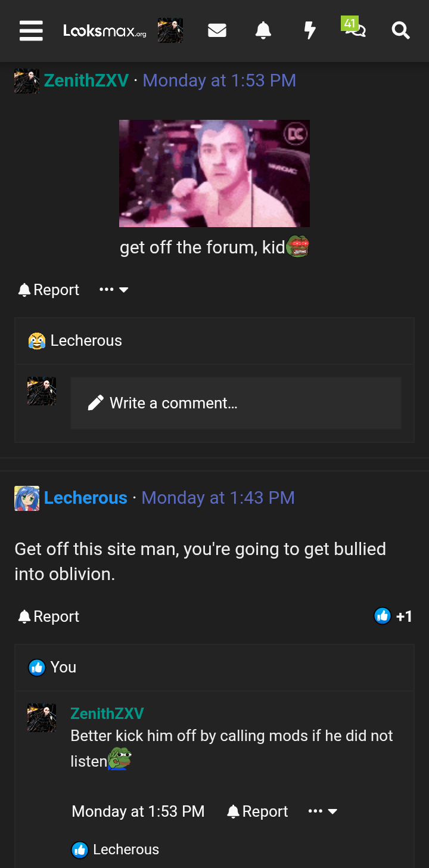Open the chat bubbles icon with 41 badge
Image resolution: width=429 pixels, height=868 pixels.
tap(354, 27)
